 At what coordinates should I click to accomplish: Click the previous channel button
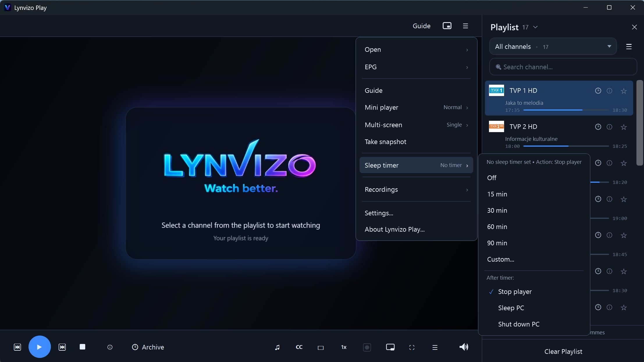pyautogui.click(x=17, y=347)
